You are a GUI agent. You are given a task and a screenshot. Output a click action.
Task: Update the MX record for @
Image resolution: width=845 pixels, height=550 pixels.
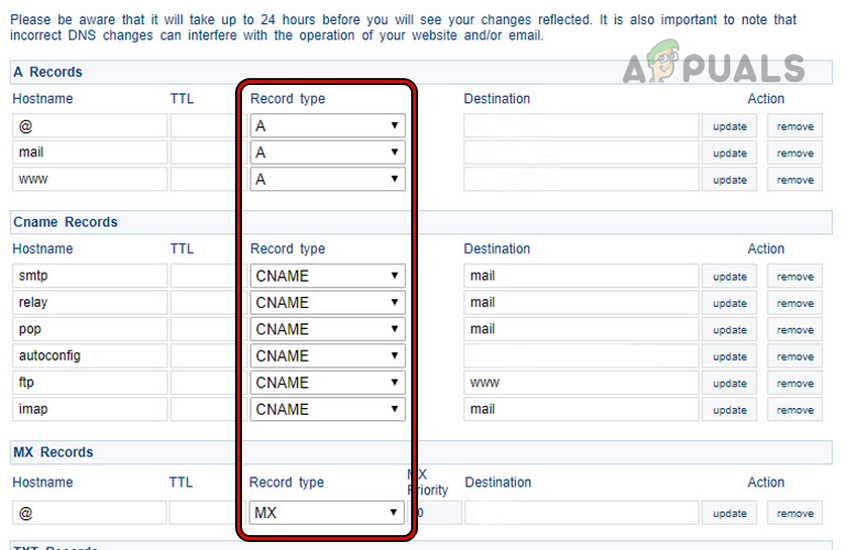730,513
